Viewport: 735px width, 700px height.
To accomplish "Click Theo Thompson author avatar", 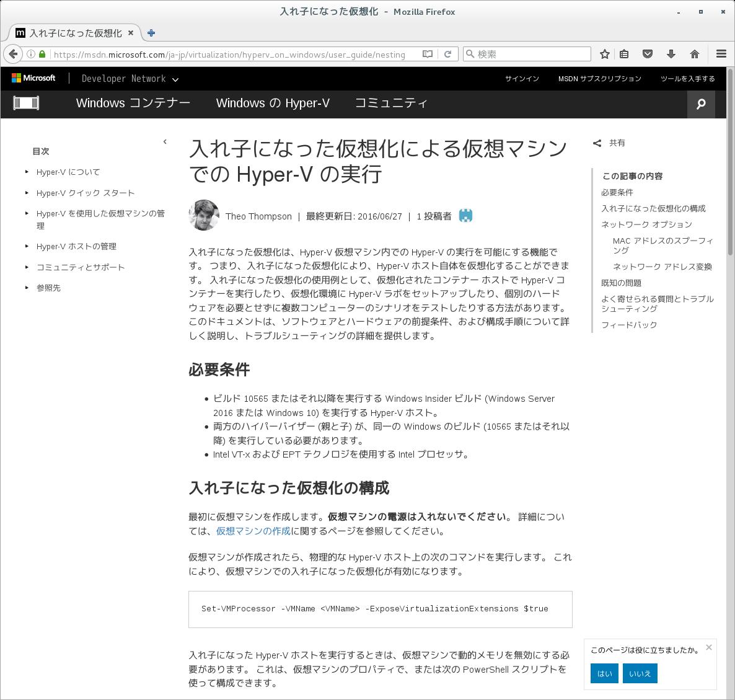I will pyautogui.click(x=204, y=215).
